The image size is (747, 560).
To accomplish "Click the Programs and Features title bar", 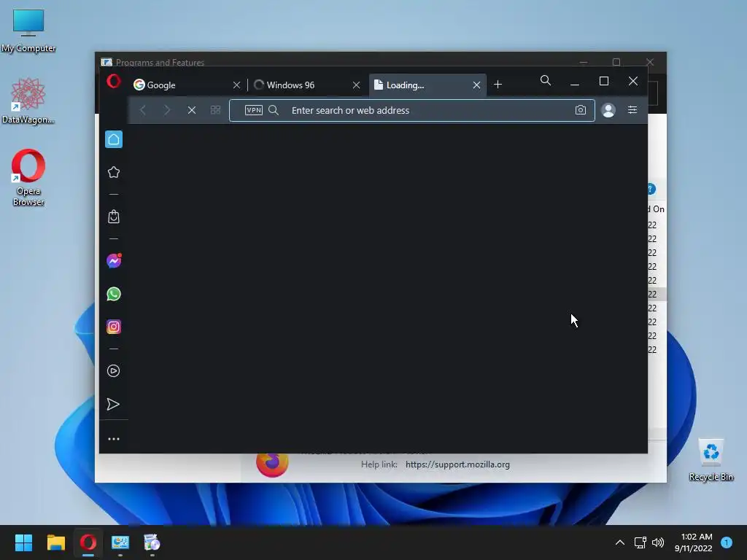I will pos(333,62).
